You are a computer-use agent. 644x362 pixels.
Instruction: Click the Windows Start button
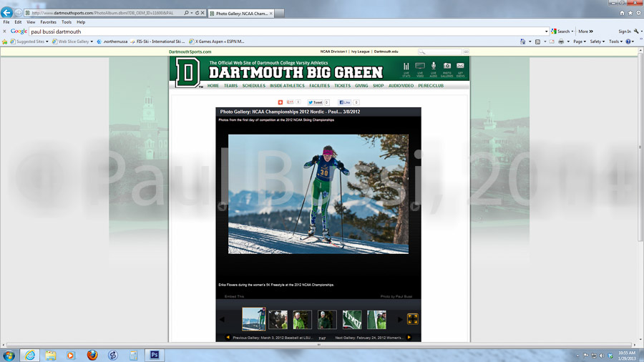click(x=9, y=355)
